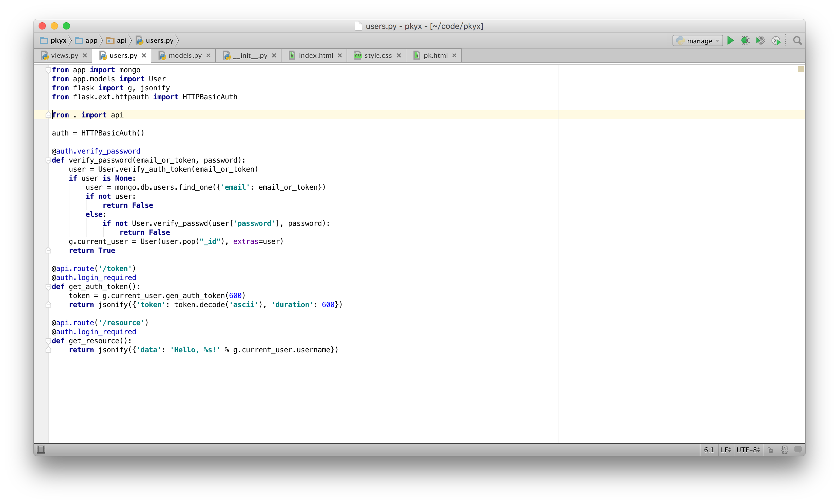Collapse the get_auth_token function fold
Image resolution: width=839 pixels, height=504 pixels.
point(48,287)
